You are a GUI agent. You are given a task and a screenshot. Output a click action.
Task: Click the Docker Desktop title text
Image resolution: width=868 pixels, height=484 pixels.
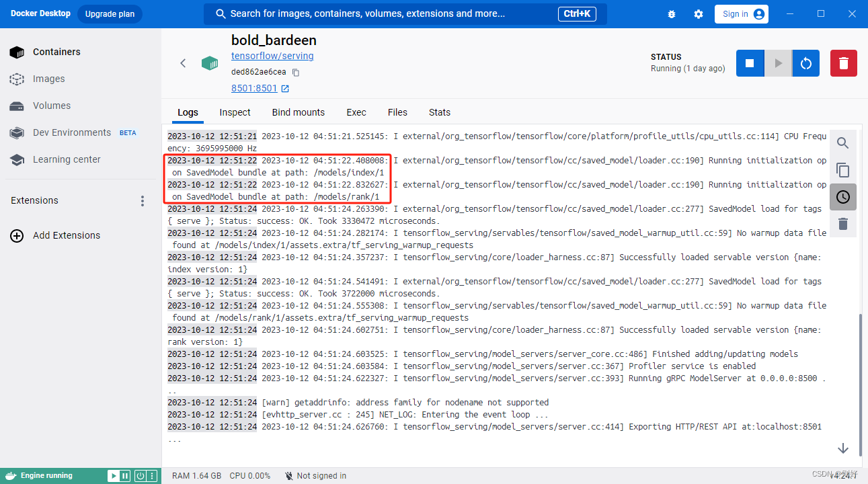[40, 13]
